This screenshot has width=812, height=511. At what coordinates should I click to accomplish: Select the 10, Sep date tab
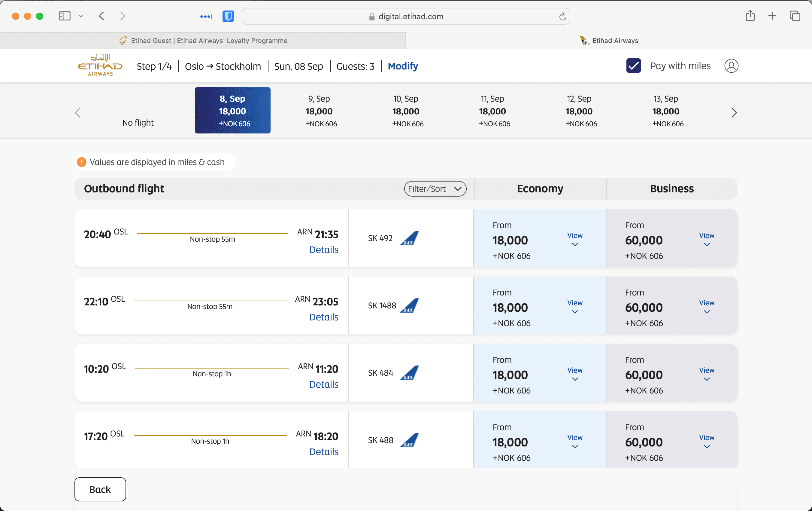[406, 110]
